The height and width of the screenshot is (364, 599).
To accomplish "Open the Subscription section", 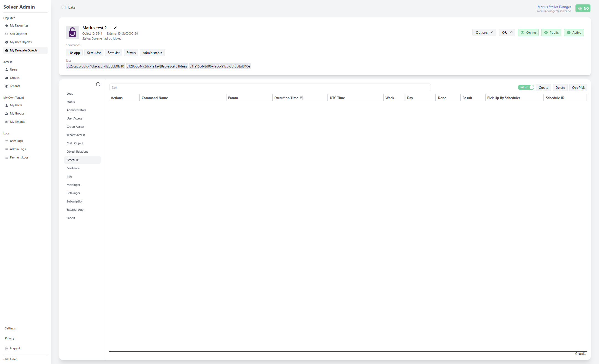I will click(x=82, y=201).
